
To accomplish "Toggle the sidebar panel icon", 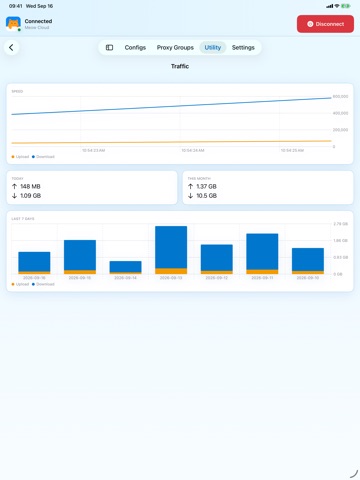I will pos(109,47).
